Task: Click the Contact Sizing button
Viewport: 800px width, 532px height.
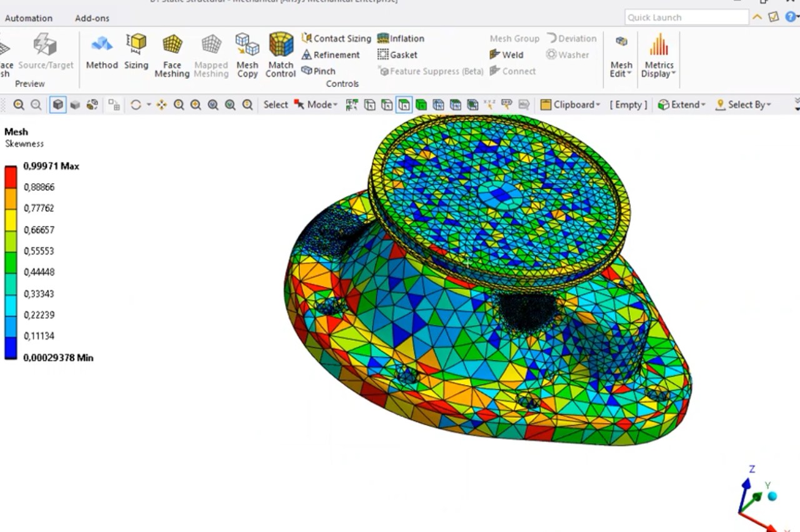Action: point(336,38)
